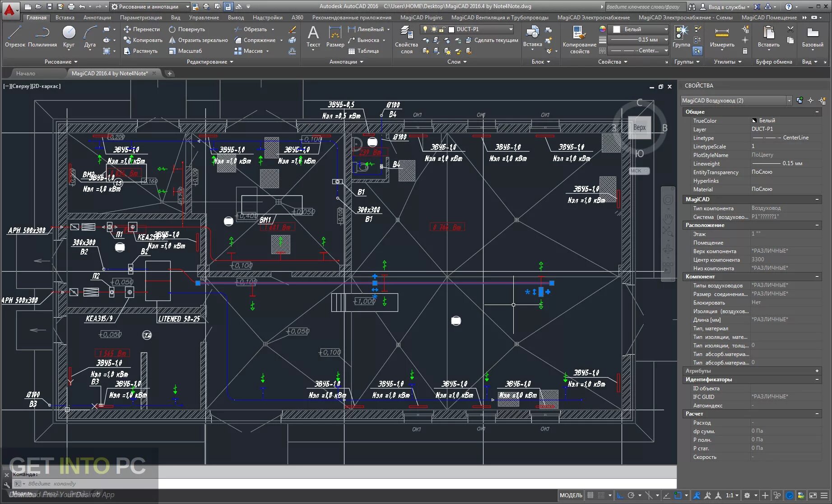
Task: Click the quick access Open folder icon
Action: point(39,6)
